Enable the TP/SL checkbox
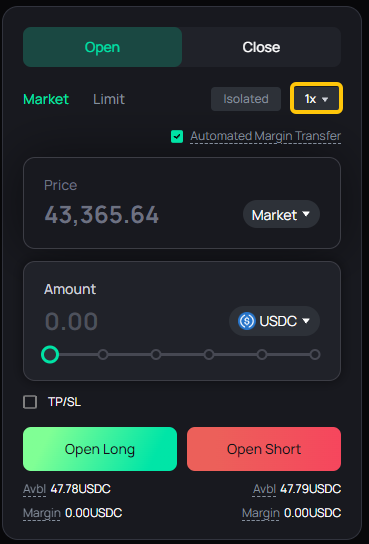369x544 pixels. click(30, 402)
